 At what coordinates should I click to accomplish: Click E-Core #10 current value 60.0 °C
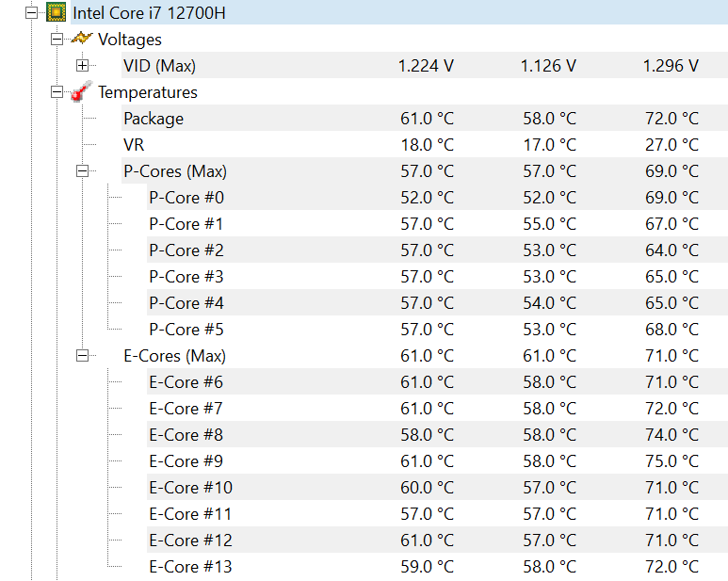click(x=428, y=488)
